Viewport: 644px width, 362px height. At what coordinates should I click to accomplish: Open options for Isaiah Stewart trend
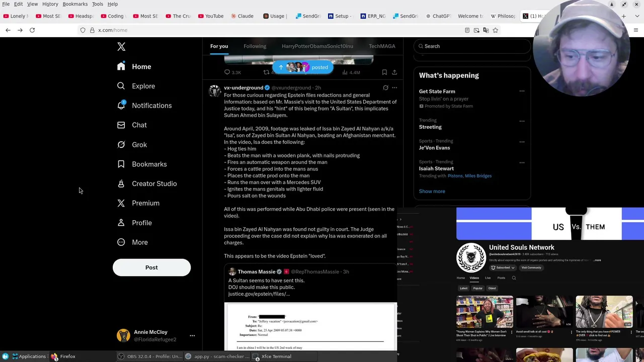pyautogui.click(x=522, y=162)
